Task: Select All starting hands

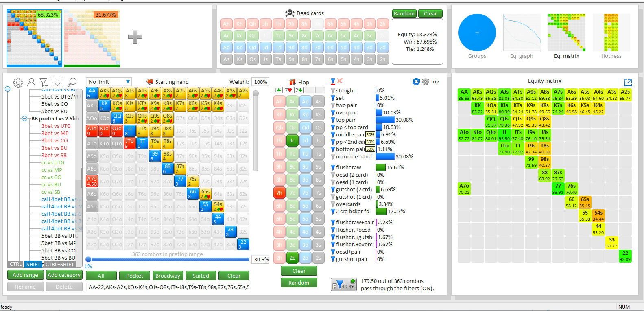Action: (x=101, y=276)
